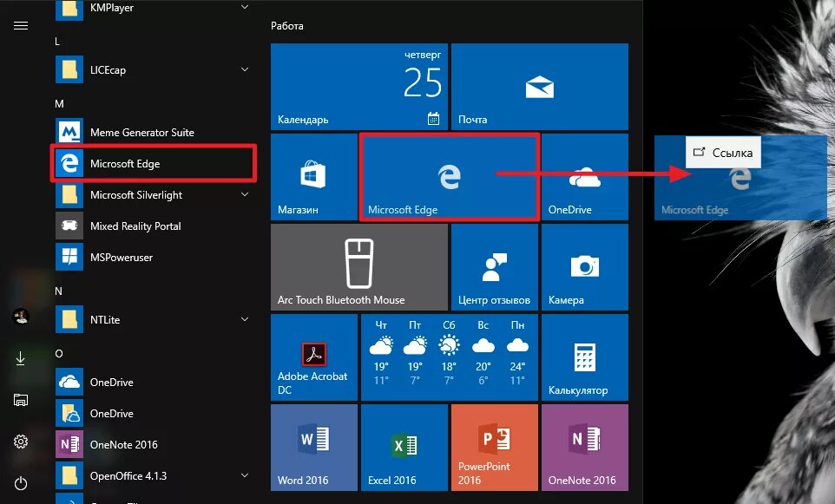
Task: Open the Калькулятор tile
Action: pos(585,357)
